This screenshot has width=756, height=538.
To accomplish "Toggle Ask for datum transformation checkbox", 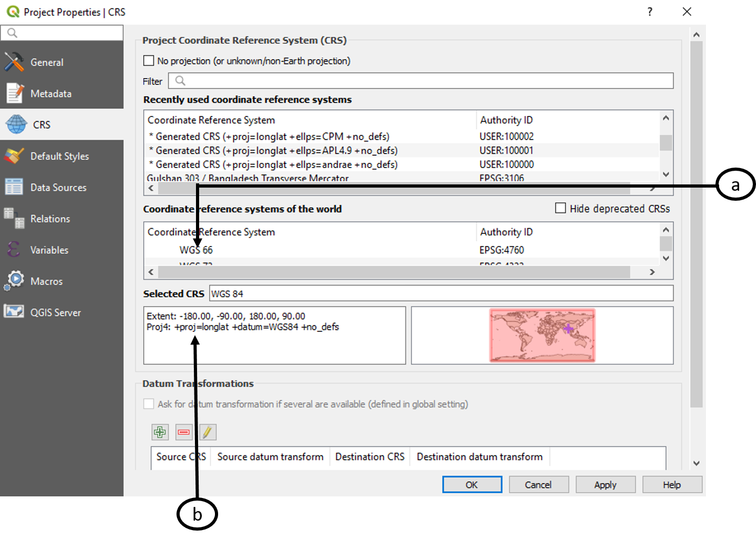I will (149, 404).
